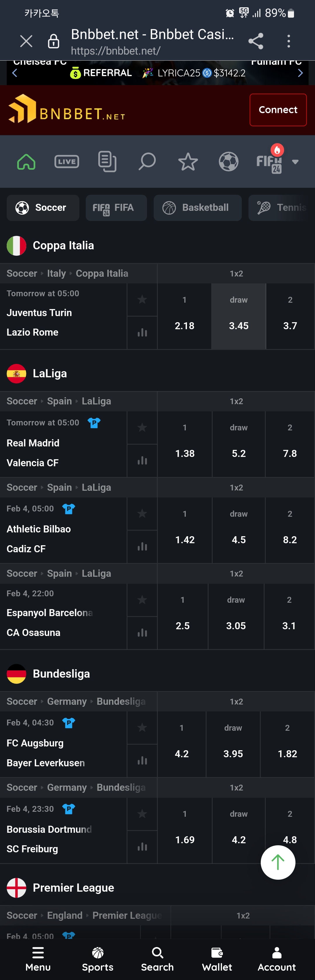Star the Athletic Bilbao vs Cadiz match
Screen dimensions: 315x980
pos(142,513)
